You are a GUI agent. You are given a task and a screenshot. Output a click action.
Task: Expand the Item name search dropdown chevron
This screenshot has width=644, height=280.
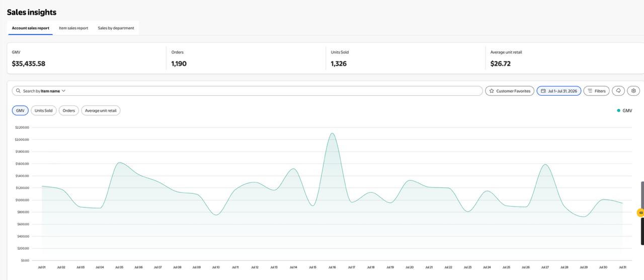point(64,91)
